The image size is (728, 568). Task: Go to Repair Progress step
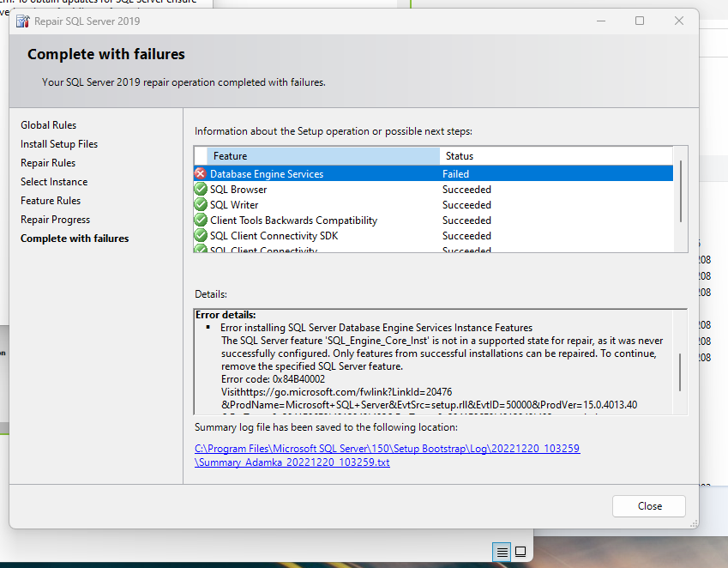[x=55, y=220]
